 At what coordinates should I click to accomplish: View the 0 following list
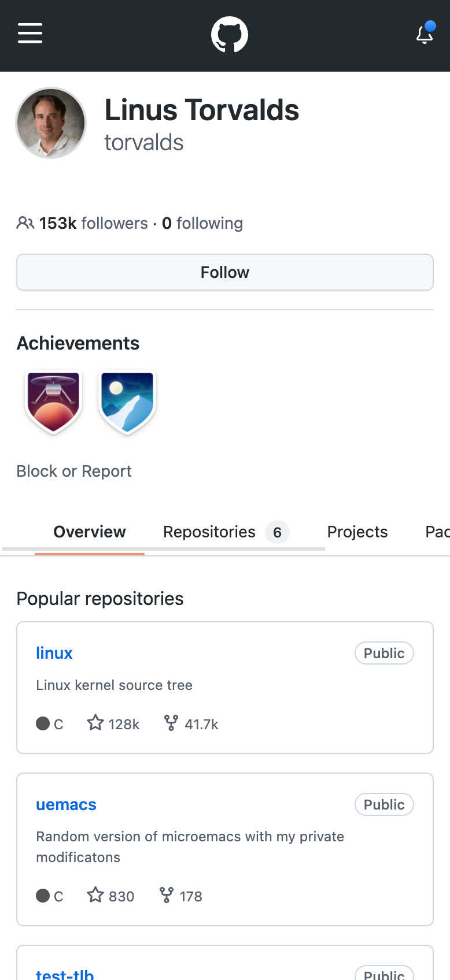202,223
